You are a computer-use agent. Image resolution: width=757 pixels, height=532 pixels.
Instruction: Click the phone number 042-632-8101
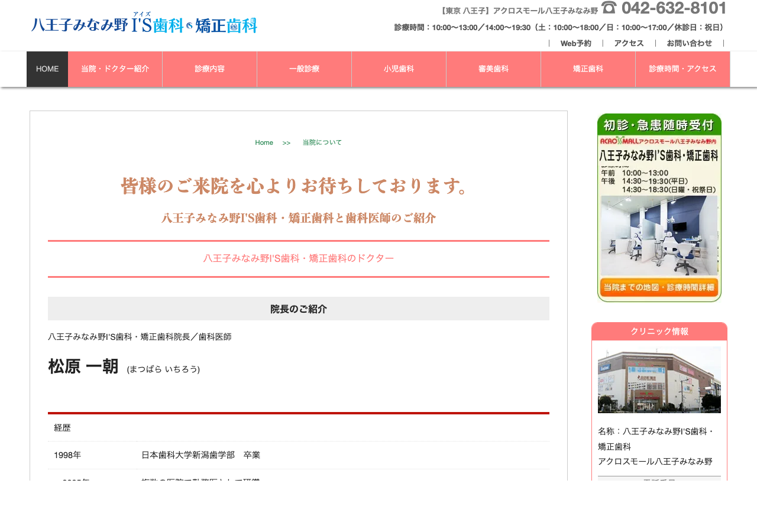[x=674, y=8]
